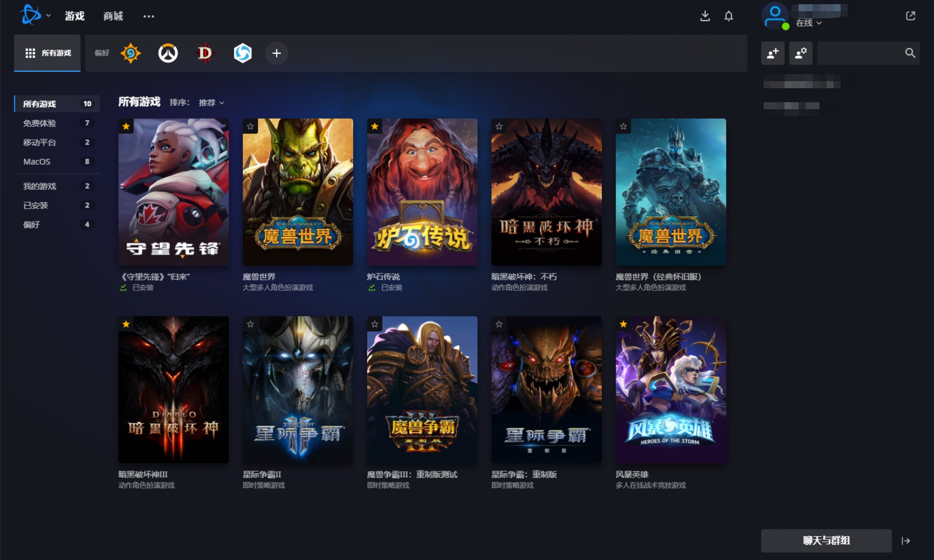Open the 聊天与群组 button

(827, 540)
